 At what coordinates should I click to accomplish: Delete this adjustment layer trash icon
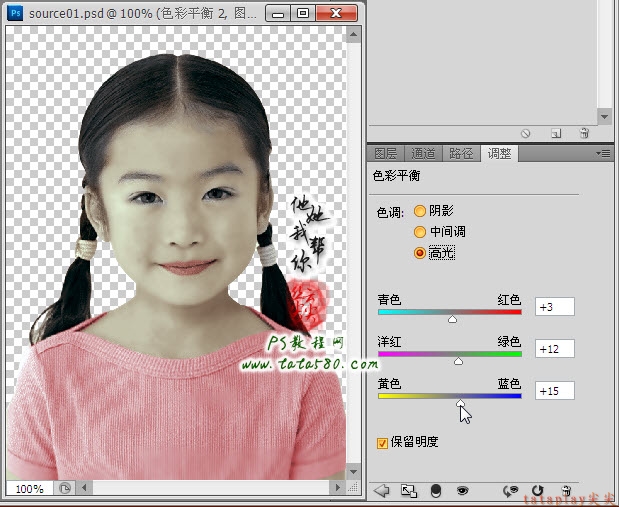click(566, 491)
